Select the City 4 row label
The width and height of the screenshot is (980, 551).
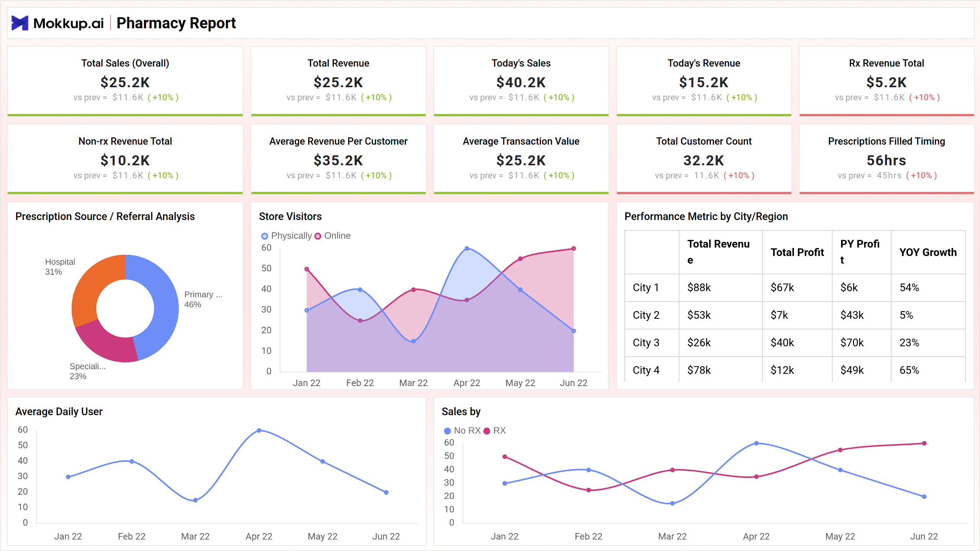click(646, 370)
